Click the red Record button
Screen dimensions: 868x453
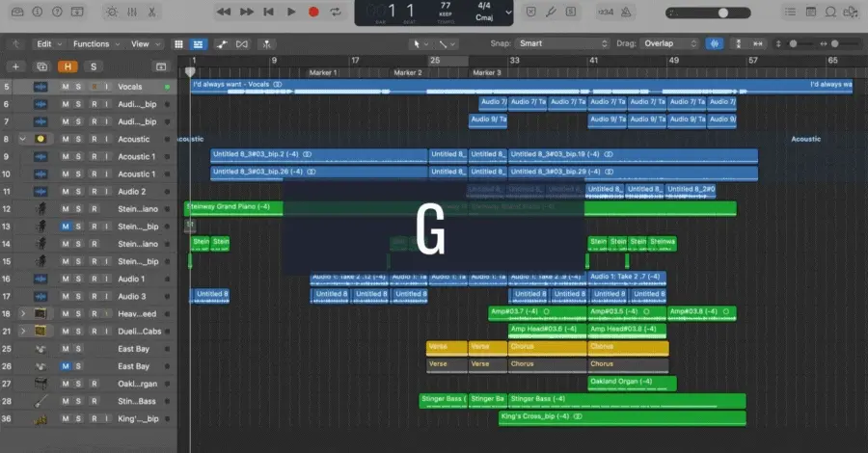click(x=313, y=12)
